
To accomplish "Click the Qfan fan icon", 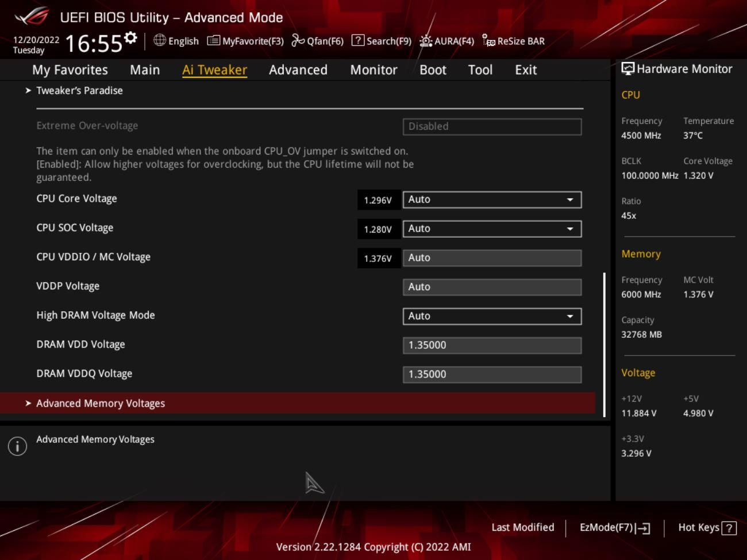I will tap(298, 40).
